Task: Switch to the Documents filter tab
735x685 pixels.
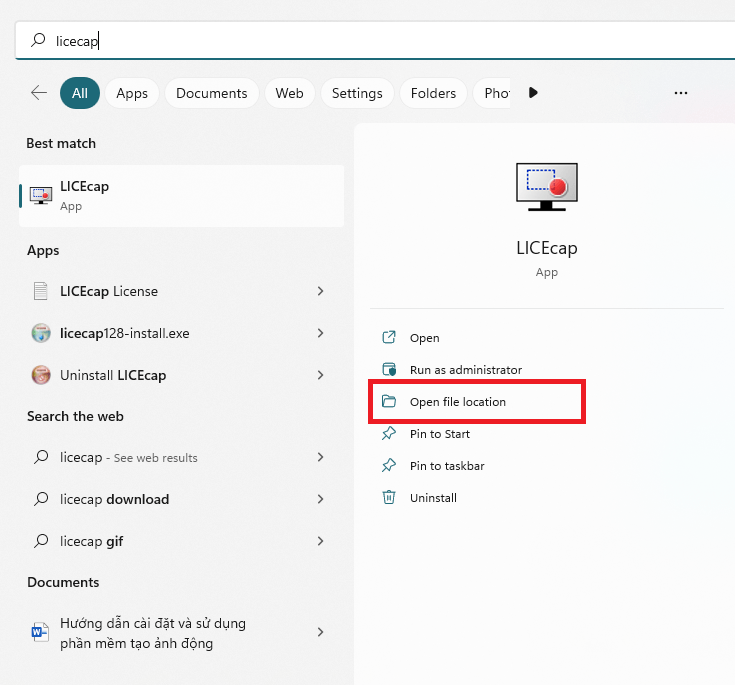Action: tap(211, 93)
